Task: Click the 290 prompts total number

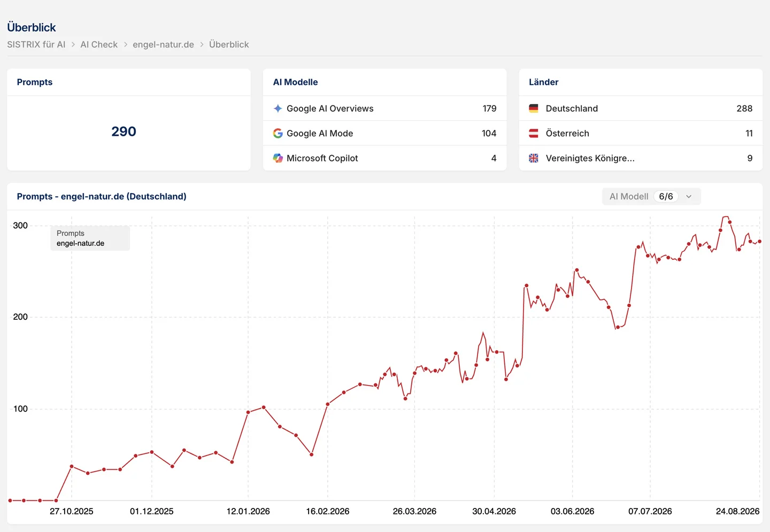Action: coord(124,132)
